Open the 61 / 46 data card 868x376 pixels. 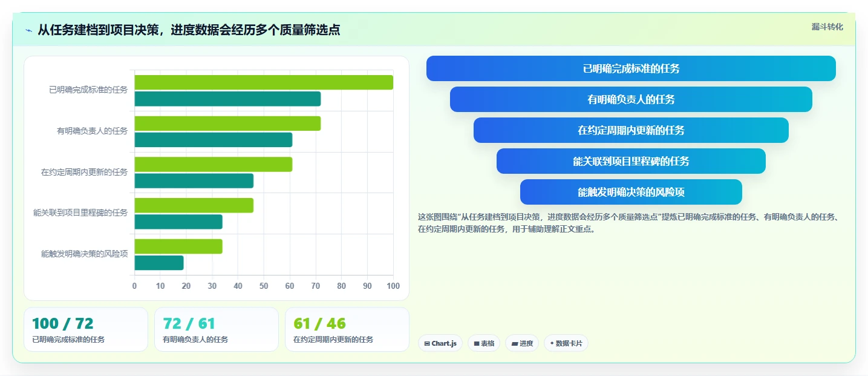(347, 329)
